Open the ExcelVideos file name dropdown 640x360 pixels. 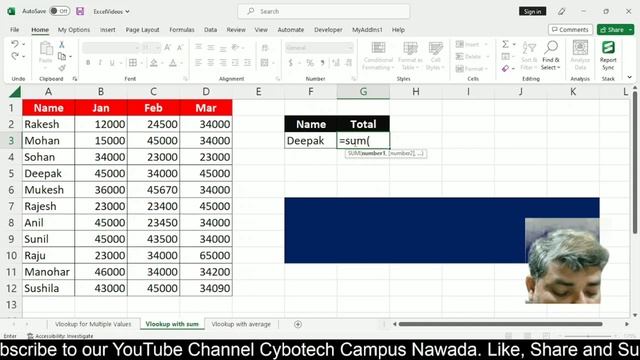[111, 11]
